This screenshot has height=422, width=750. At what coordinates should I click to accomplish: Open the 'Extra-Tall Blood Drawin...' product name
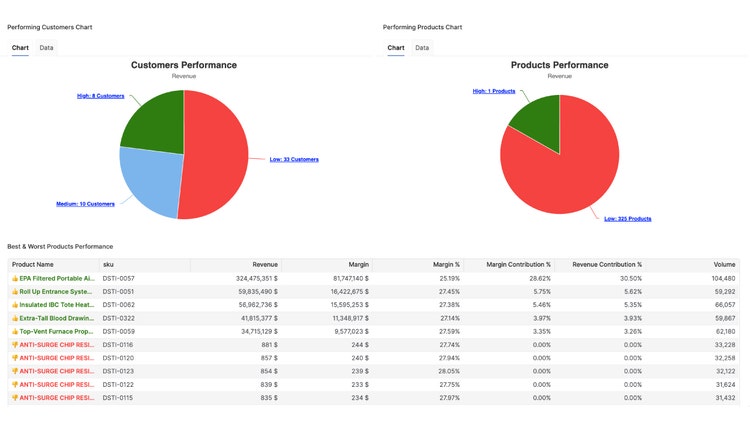(57, 318)
